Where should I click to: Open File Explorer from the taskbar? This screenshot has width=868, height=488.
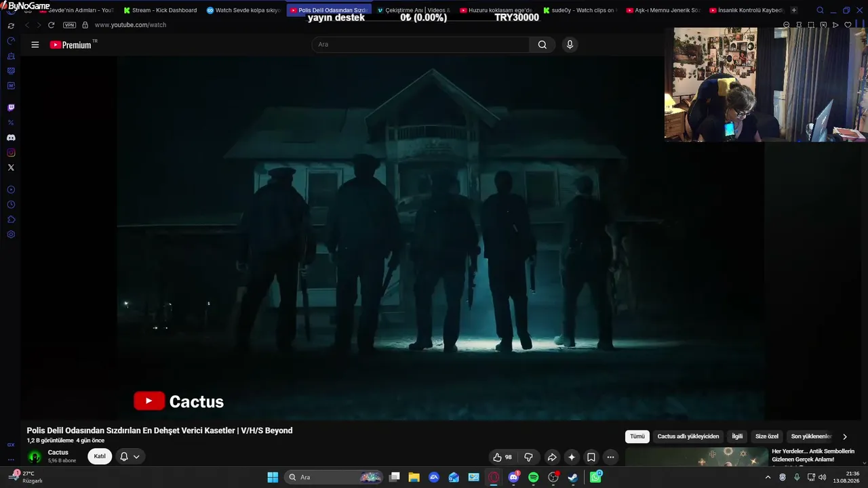click(414, 477)
